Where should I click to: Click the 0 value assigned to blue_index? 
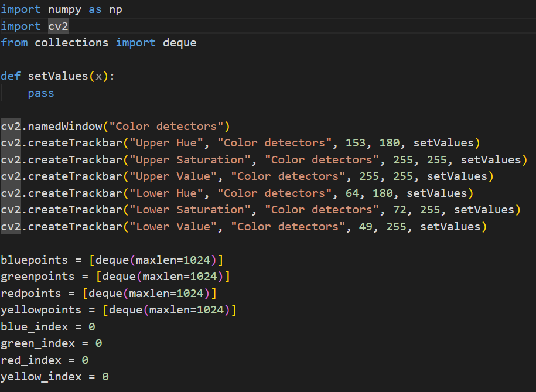tap(91, 327)
